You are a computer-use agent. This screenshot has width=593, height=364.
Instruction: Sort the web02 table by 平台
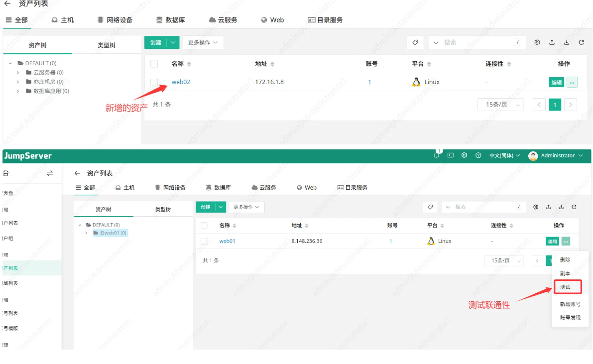tap(429, 64)
